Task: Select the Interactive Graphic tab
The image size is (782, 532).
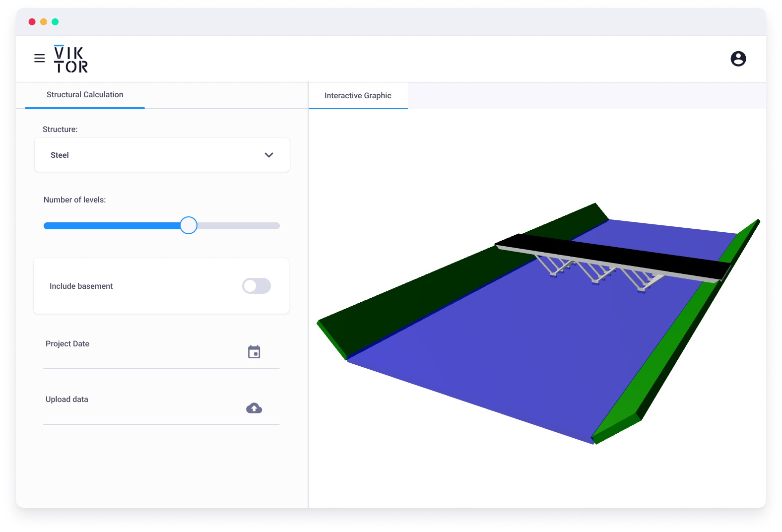Action: pos(358,96)
